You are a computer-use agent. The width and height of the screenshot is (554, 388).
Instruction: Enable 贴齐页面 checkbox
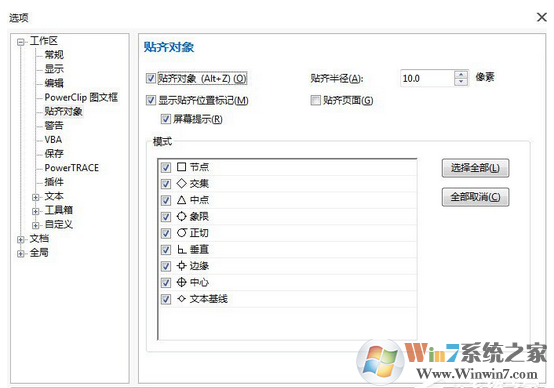(315, 100)
